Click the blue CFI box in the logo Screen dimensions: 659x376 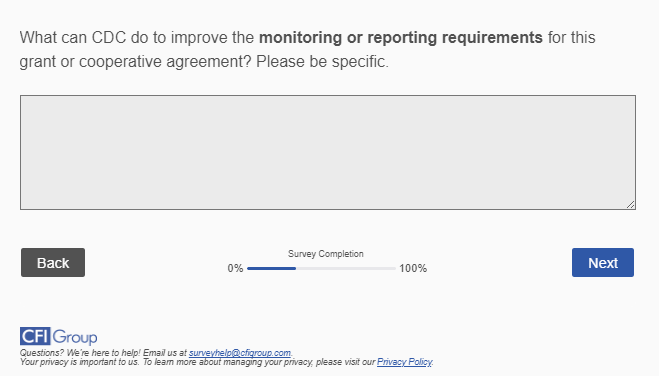tap(35, 336)
